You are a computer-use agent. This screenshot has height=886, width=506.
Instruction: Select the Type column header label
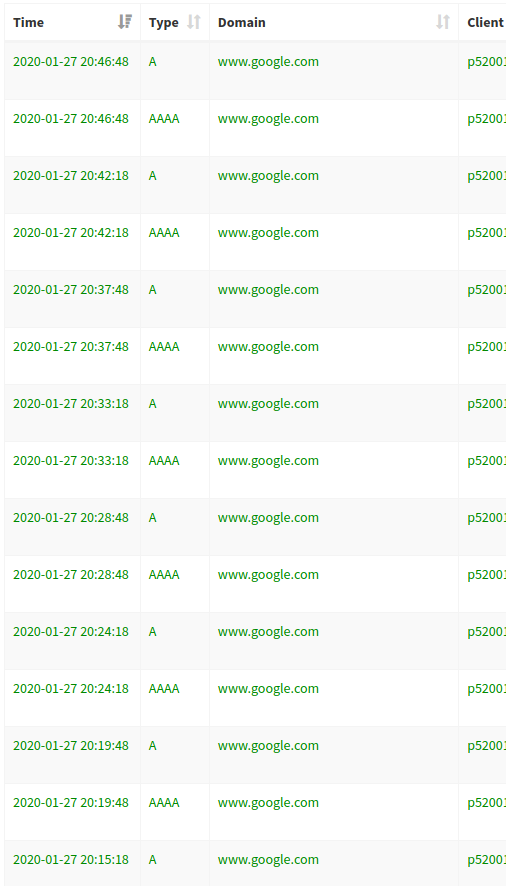163,23
